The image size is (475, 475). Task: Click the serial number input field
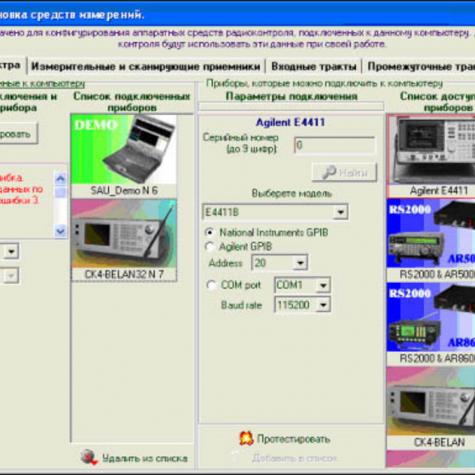click(334, 145)
